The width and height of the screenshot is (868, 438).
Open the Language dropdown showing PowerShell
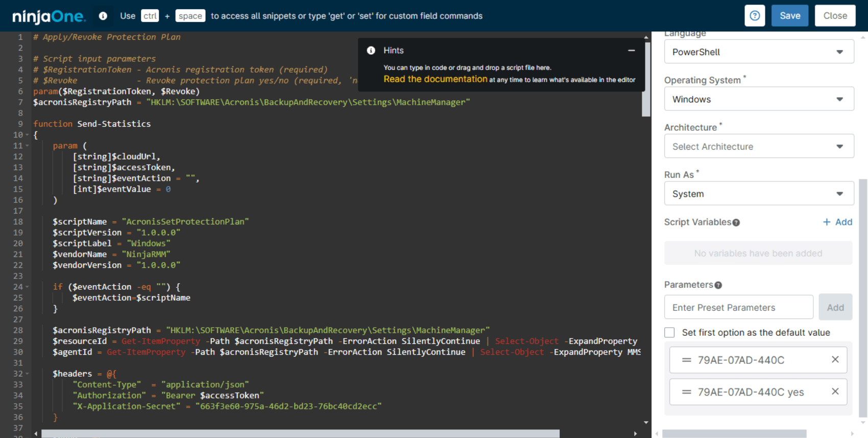759,52
